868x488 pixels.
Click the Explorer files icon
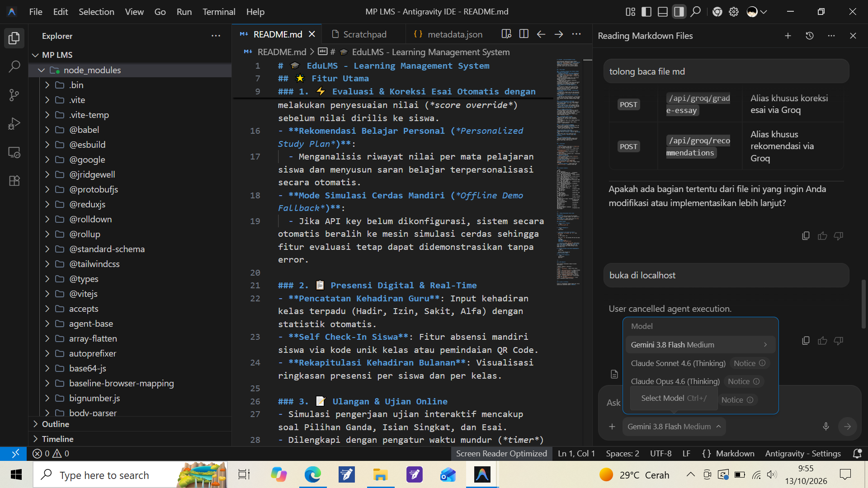[x=14, y=38]
